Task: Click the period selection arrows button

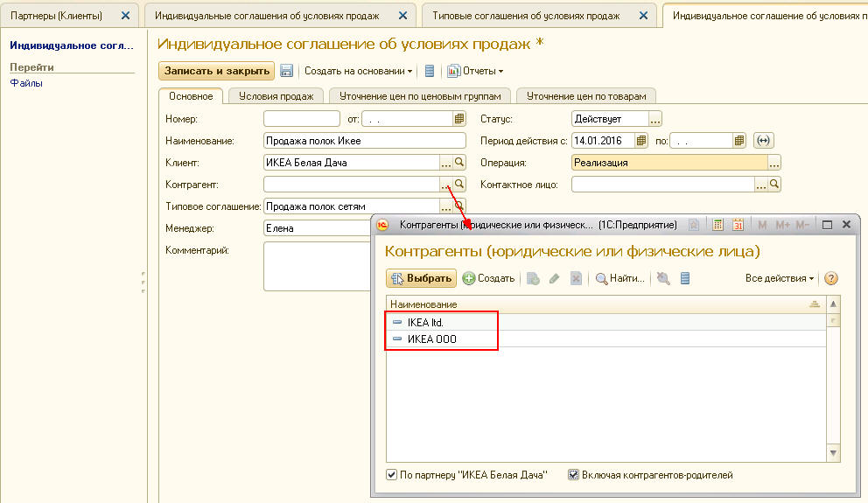Action: (x=763, y=141)
